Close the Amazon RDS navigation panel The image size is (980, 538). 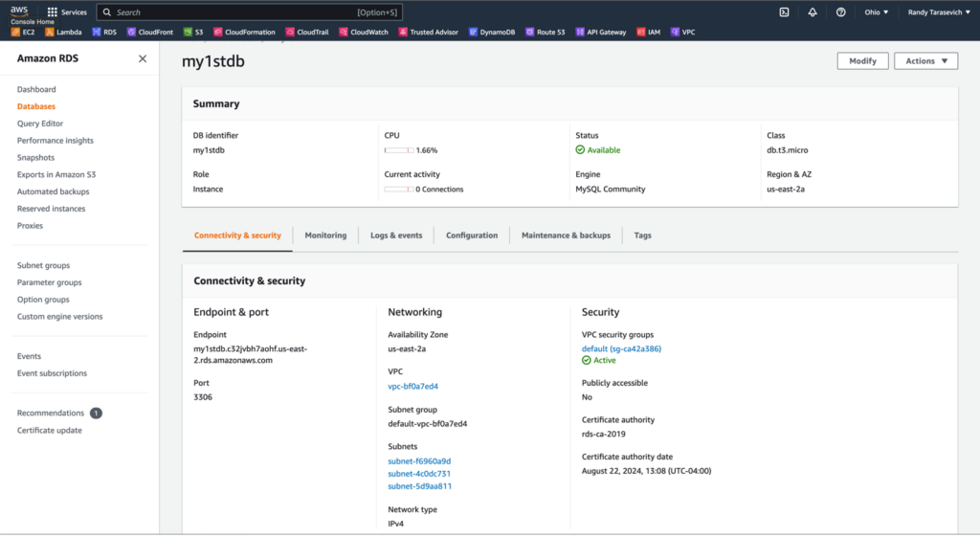point(143,58)
